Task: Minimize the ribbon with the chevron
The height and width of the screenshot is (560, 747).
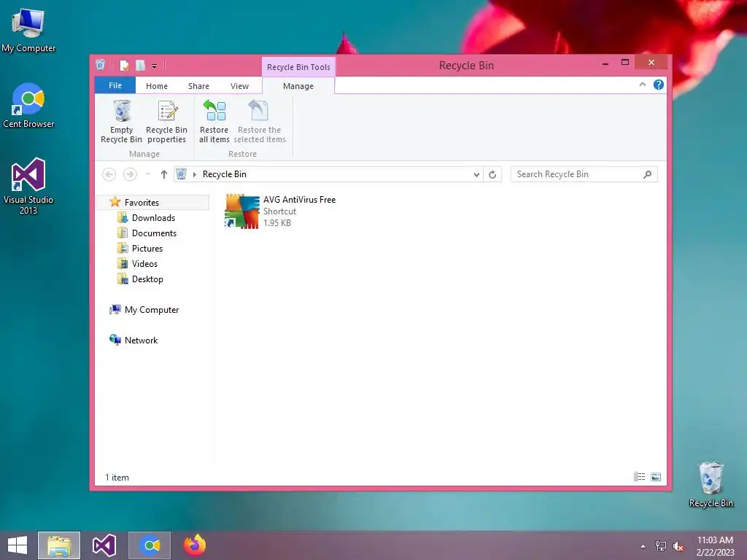Action: 642,85
